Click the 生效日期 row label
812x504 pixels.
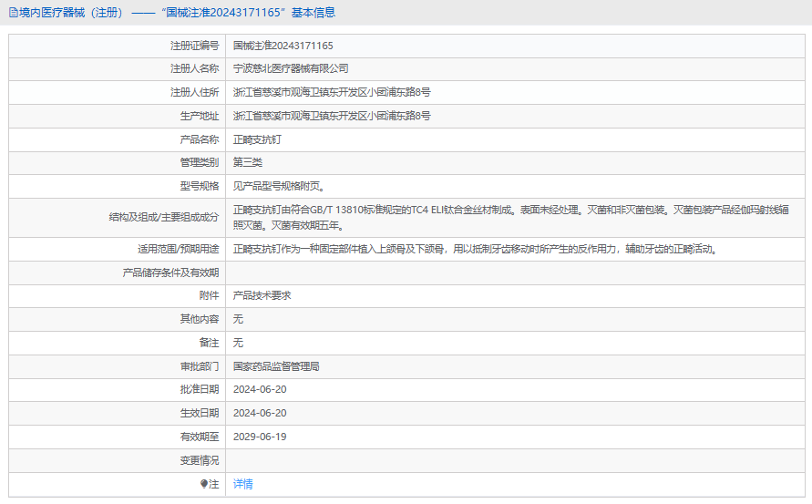[200, 413]
